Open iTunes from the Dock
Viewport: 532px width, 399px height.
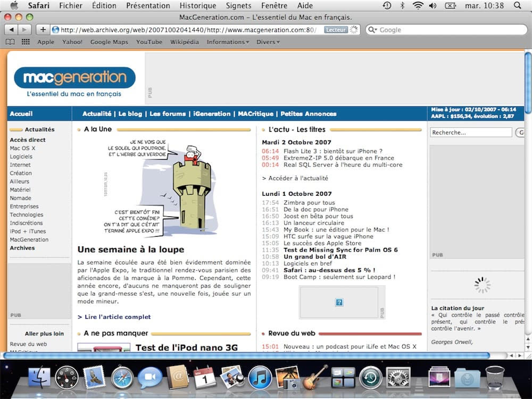260,377
